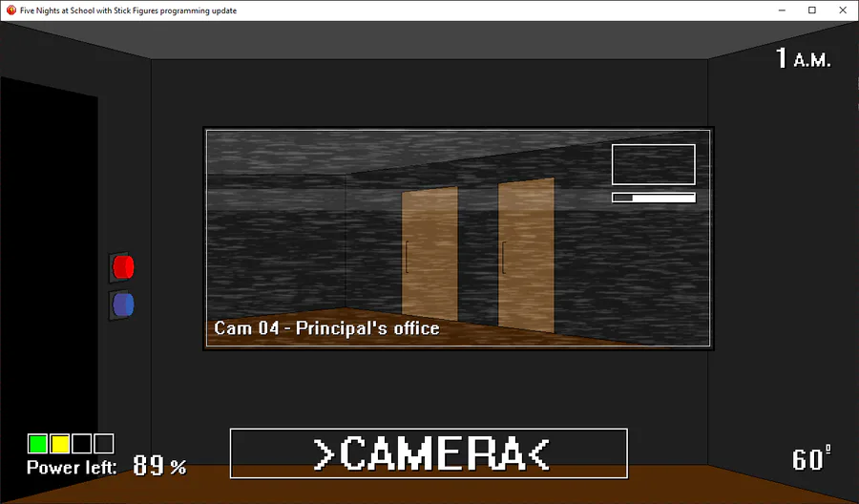This screenshot has width=859, height=504.
Task: Click the "89 %" power value
Action: pos(159,466)
